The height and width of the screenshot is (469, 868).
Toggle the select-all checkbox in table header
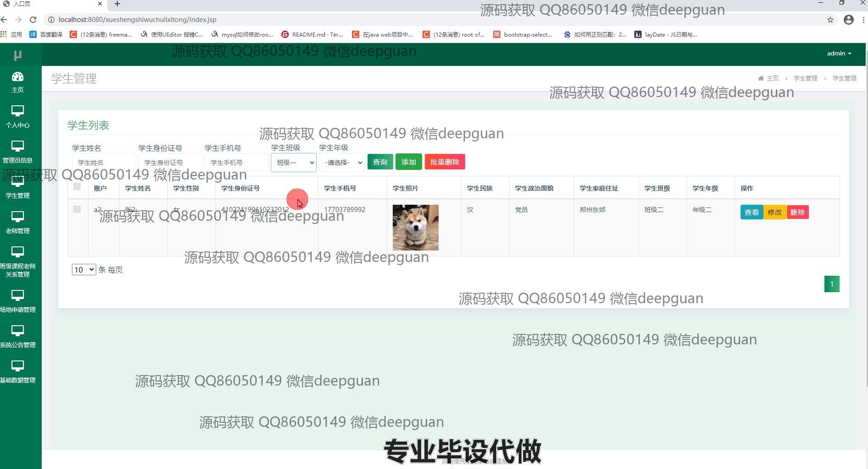[77, 187]
